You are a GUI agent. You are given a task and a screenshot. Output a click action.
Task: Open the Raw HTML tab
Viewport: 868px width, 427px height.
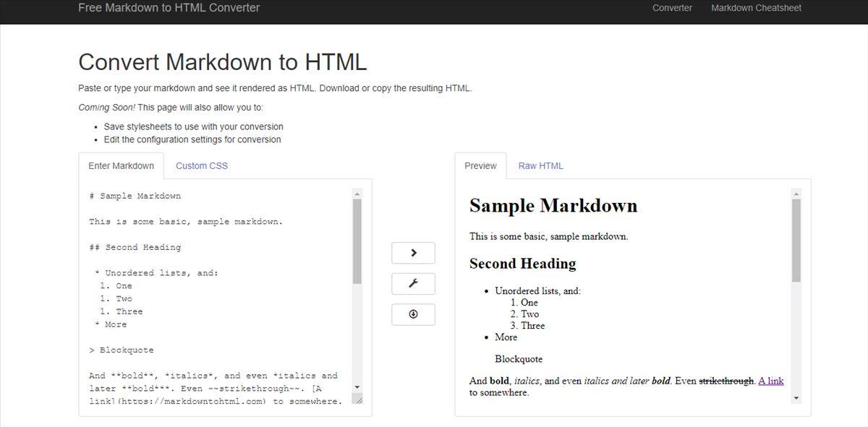click(540, 165)
